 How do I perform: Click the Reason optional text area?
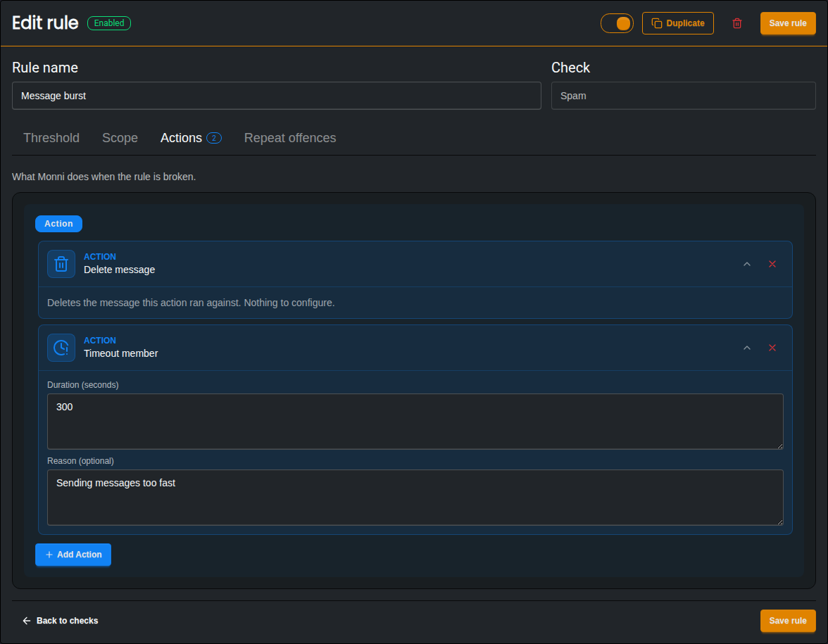pyautogui.click(x=415, y=497)
